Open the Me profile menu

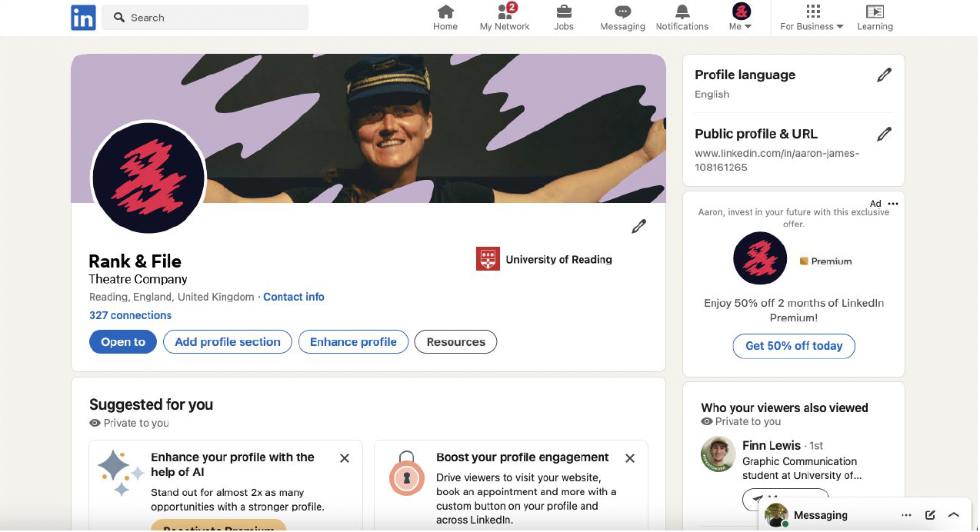741,18
